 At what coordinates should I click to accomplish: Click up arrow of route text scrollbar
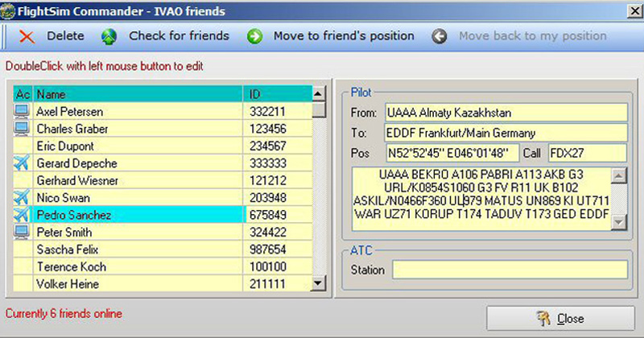click(619, 175)
